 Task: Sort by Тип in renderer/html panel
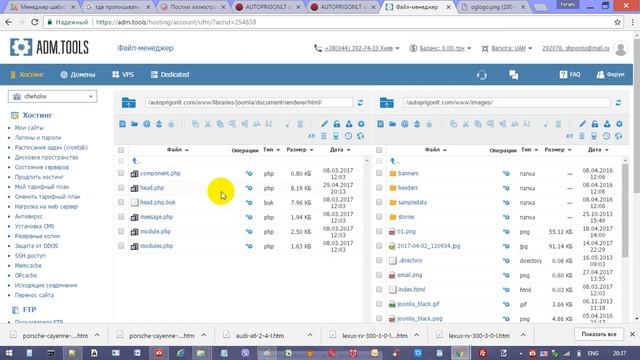271,150
